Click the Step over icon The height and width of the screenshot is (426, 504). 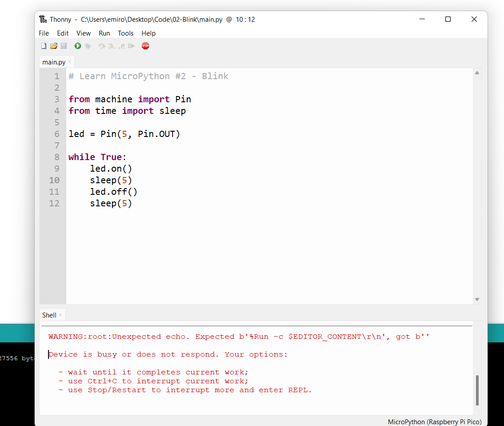pos(102,46)
